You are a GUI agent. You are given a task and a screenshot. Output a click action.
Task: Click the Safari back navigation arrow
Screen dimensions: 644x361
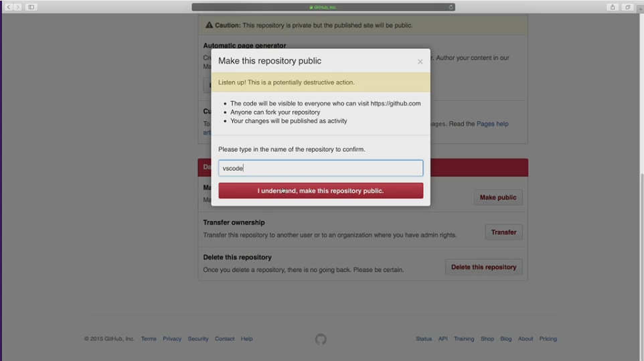[8, 7]
